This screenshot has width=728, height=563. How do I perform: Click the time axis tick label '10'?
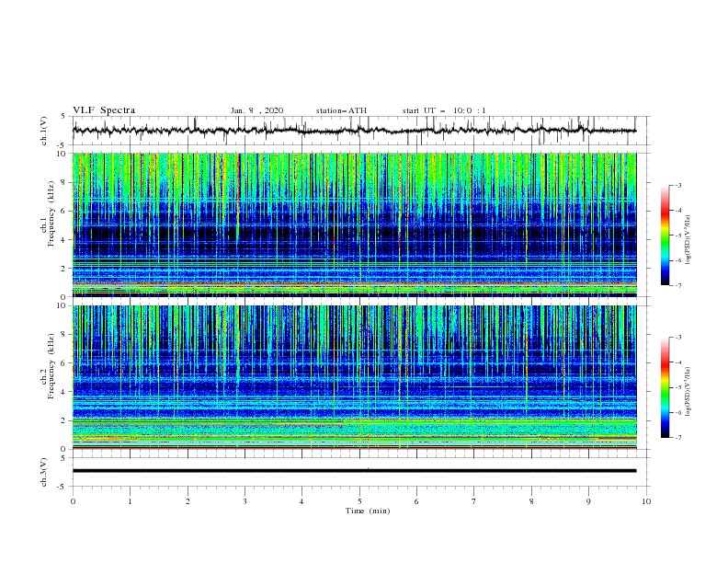(x=646, y=501)
